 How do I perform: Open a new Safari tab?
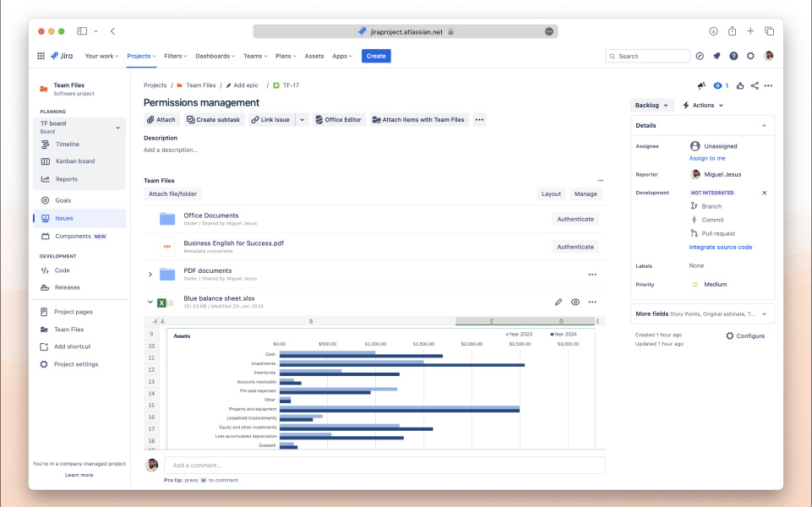[750, 31]
